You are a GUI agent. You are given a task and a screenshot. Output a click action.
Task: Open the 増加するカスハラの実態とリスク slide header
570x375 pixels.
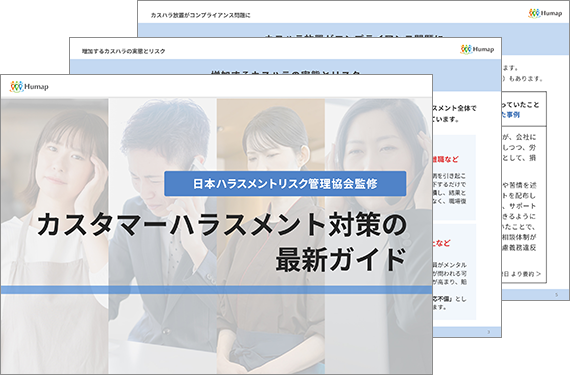coord(124,51)
